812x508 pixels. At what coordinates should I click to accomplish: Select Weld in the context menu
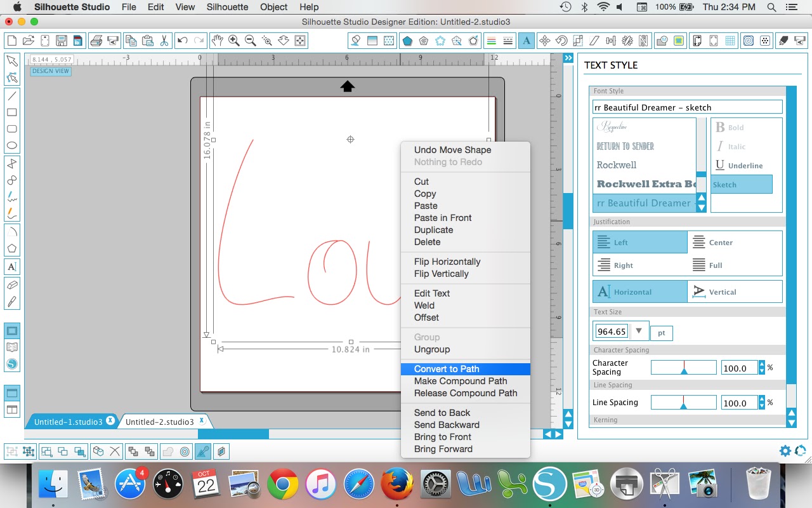[425, 305]
